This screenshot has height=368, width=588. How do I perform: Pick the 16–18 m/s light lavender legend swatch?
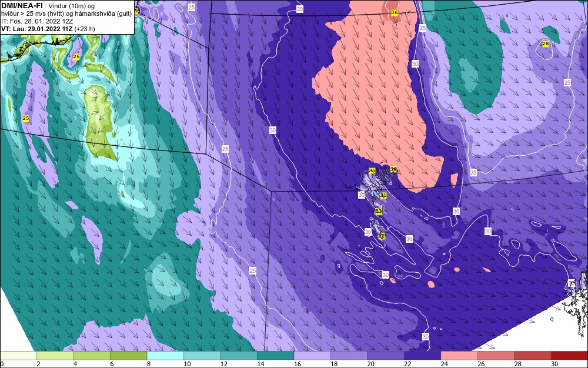(x=312, y=356)
